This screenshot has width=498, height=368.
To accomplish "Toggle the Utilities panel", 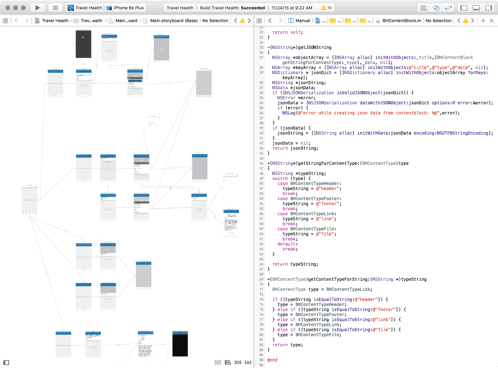I will [489, 8].
